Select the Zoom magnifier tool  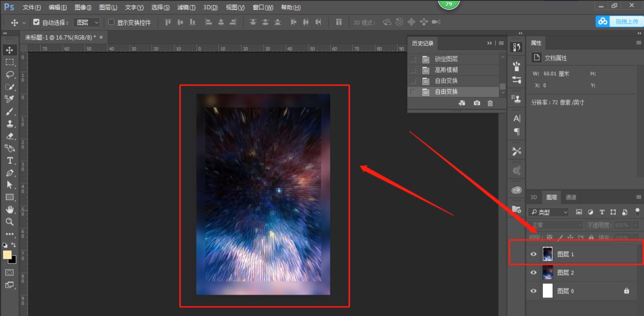(x=10, y=222)
